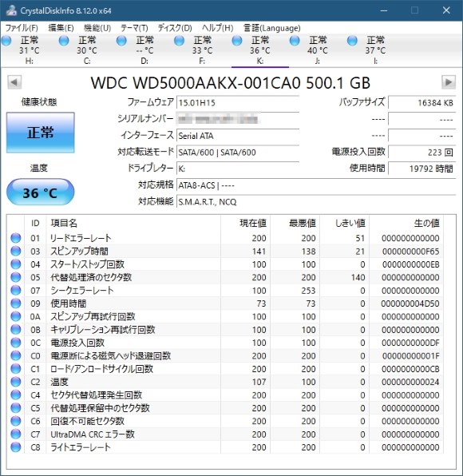
Task: Click status orb for ID 0A row
Action: tap(16, 316)
